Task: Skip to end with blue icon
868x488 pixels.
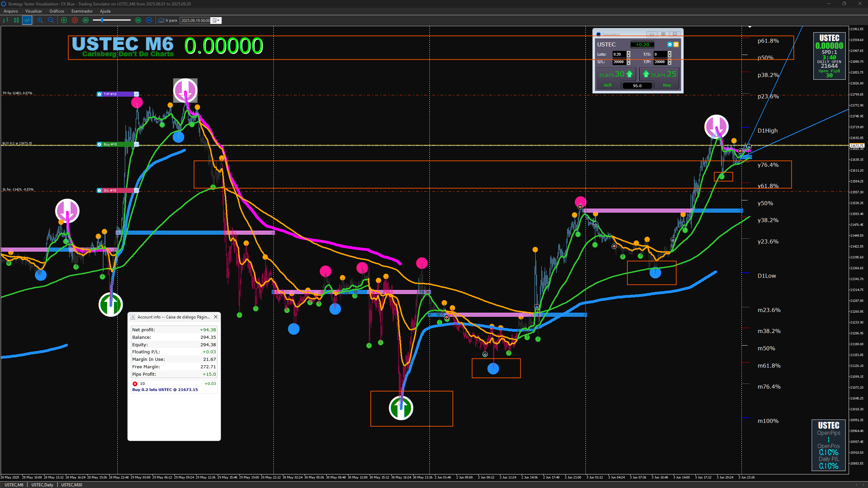Action: (x=149, y=20)
